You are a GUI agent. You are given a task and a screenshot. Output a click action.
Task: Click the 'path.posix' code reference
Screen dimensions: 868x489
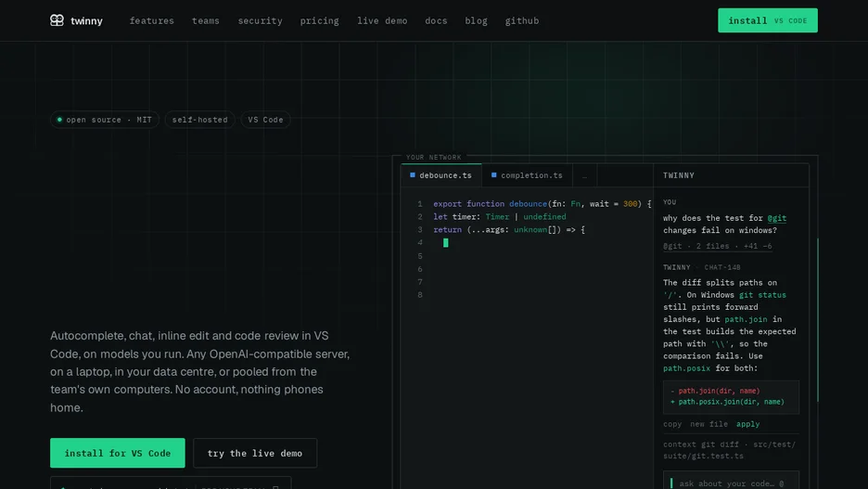pos(686,368)
